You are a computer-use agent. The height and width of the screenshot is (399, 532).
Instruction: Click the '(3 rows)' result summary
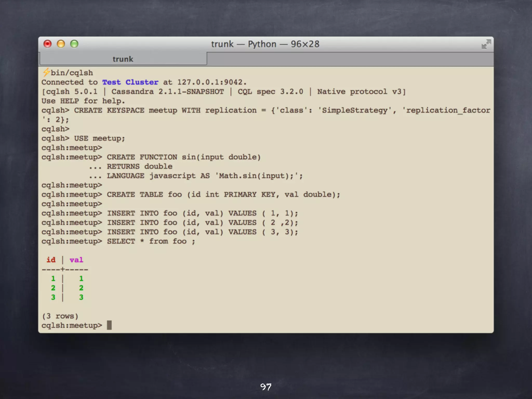(x=60, y=316)
